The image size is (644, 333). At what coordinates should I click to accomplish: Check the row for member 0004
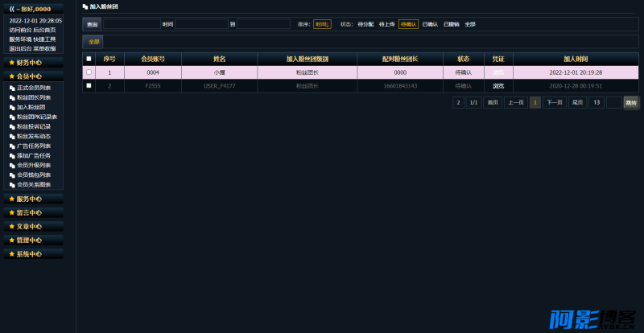pyautogui.click(x=89, y=72)
